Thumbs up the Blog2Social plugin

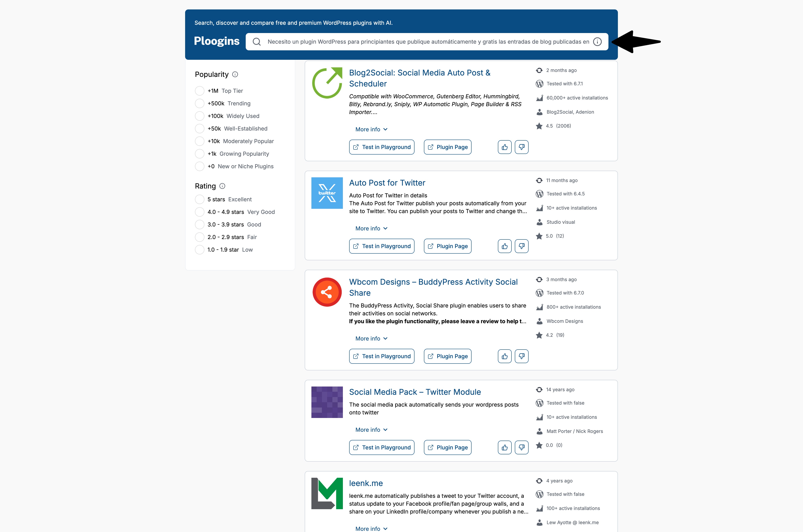pos(504,147)
